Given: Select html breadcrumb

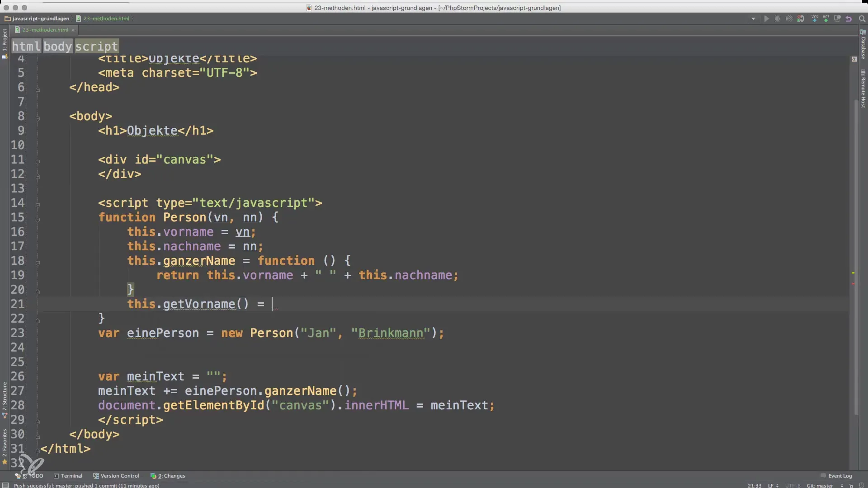Looking at the screenshot, I should click(x=26, y=46).
